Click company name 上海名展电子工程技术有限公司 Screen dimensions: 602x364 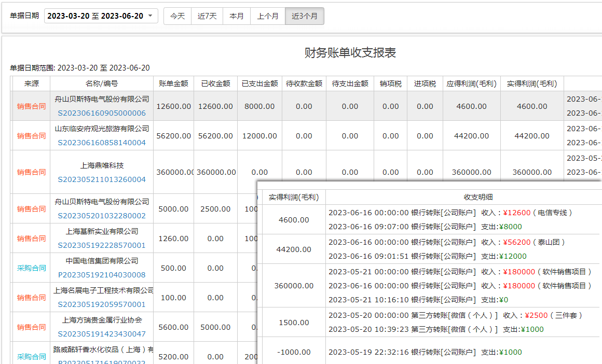coord(103,291)
